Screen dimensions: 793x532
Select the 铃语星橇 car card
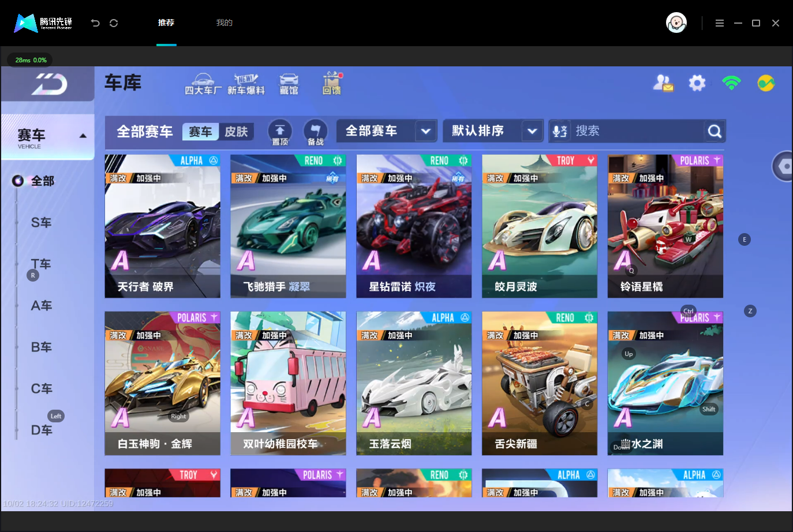[665, 226]
